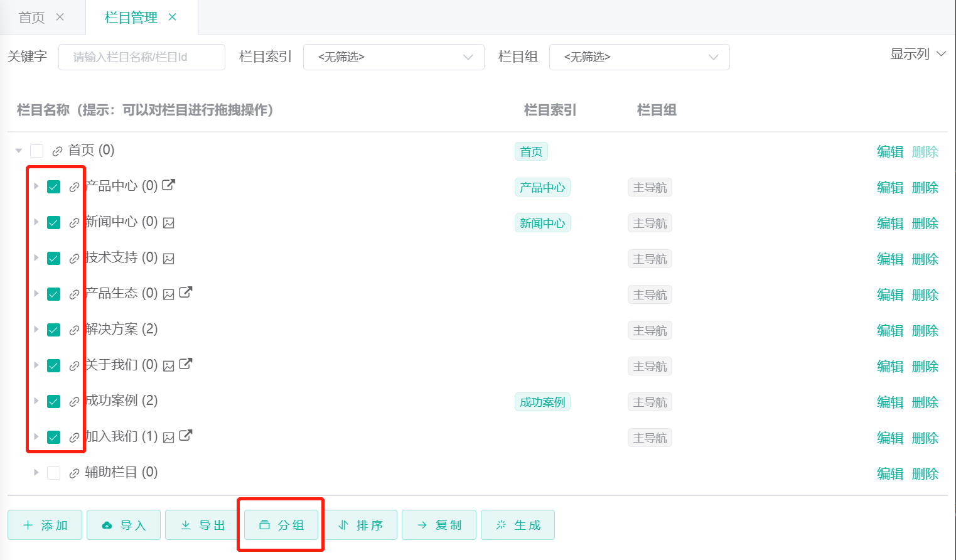
Task: Click the 生成 button
Action: click(x=518, y=525)
